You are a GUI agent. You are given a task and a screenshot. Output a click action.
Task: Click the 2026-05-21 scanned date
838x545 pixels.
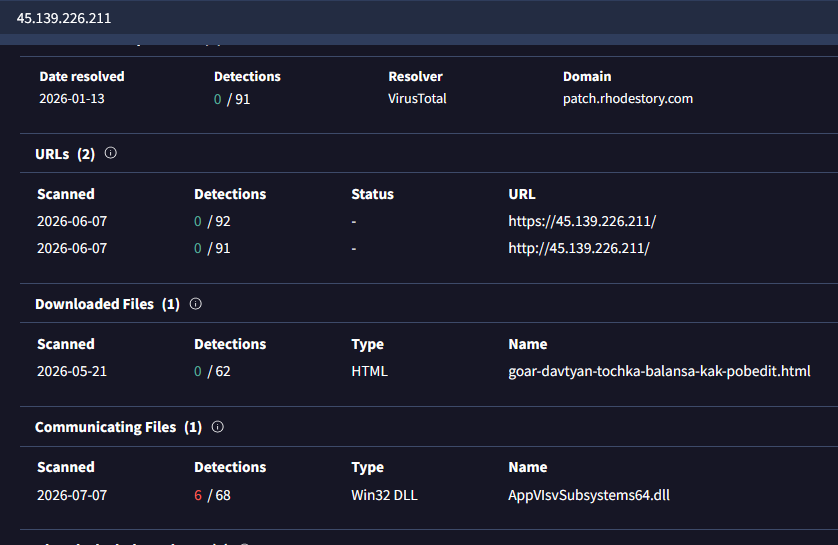(x=72, y=371)
